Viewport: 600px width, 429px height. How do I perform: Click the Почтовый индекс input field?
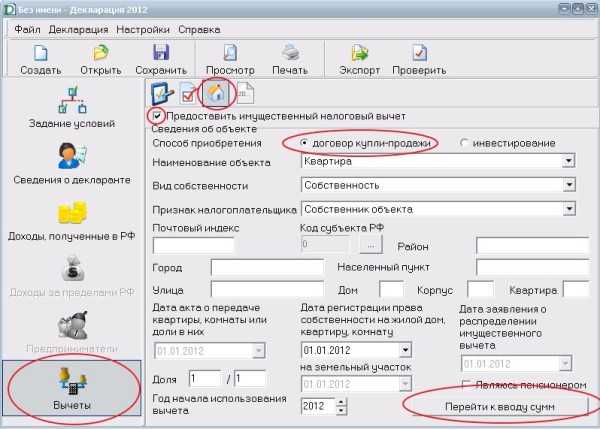click(193, 245)
